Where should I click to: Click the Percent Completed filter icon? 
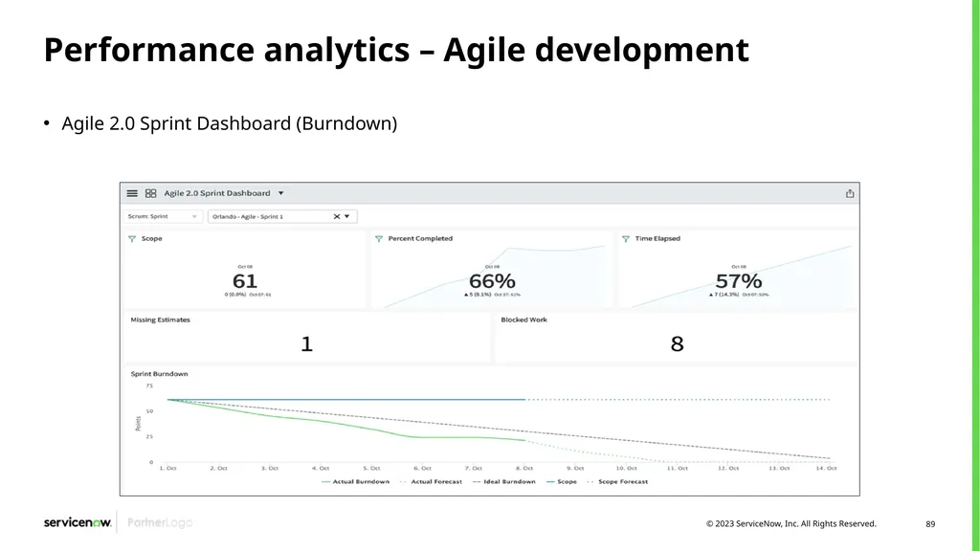point(379,238)
